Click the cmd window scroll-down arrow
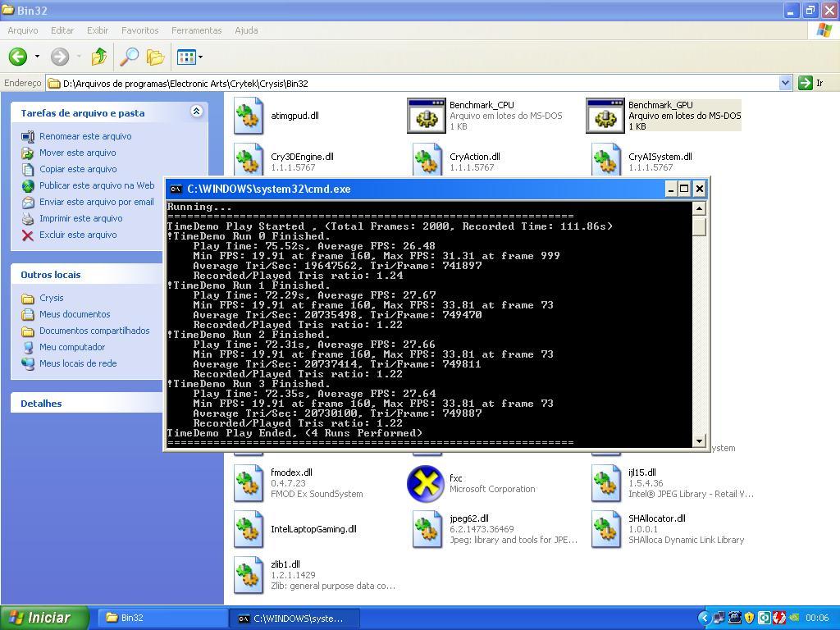840x630 pixels. pyautogui.click(x=699, y=441)
